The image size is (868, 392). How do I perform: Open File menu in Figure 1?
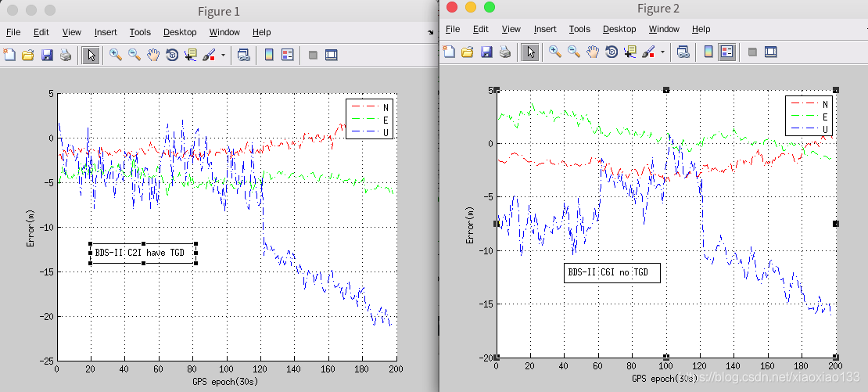(x=13, y=32)
